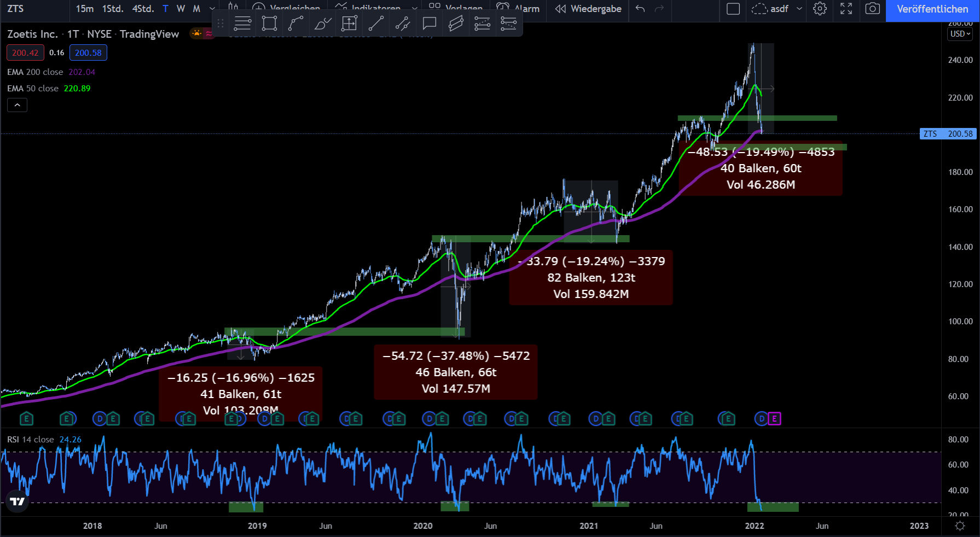Viewport: 980px width, 537px height.
Task: Redo the last undone action
Action: (x=659, y=8)
